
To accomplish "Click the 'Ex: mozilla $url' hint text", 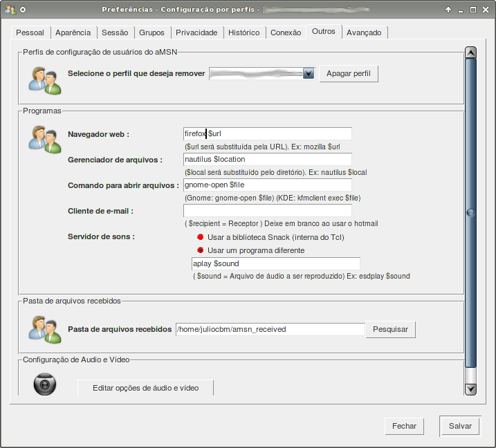I will coord(315,147).
